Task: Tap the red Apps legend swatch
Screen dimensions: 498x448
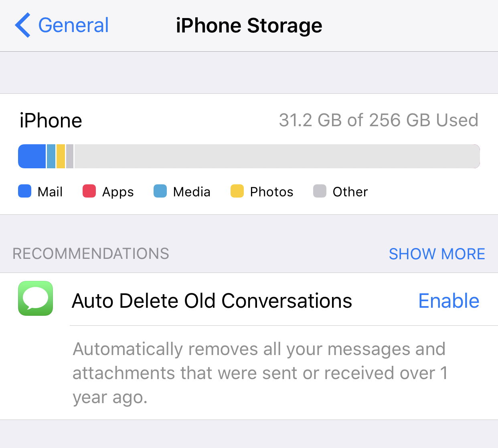Action: (x=89, y=191)
